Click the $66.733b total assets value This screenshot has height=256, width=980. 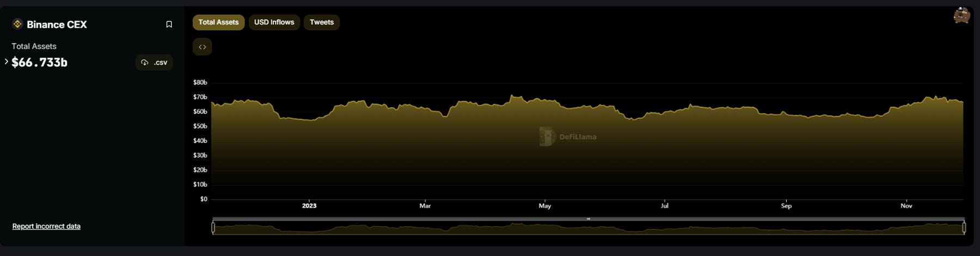pyautogui.click(x=39, y=63)
